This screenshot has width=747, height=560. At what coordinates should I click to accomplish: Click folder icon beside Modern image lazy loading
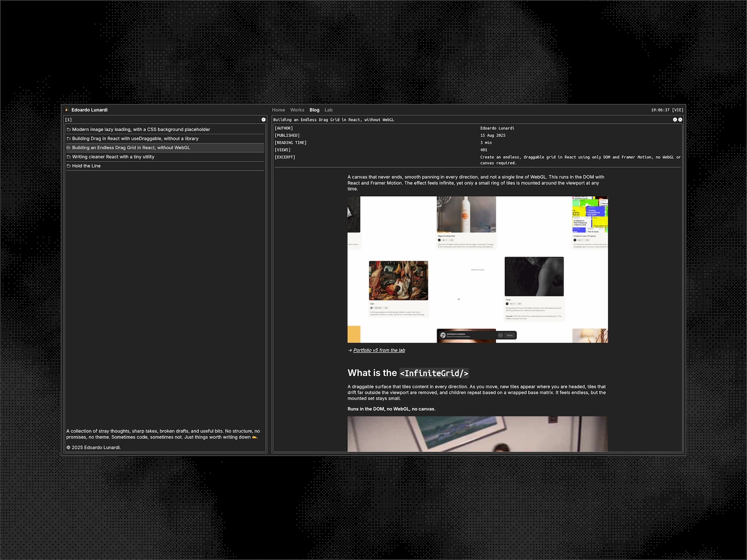pyautogui.click(x=69, y=130)
